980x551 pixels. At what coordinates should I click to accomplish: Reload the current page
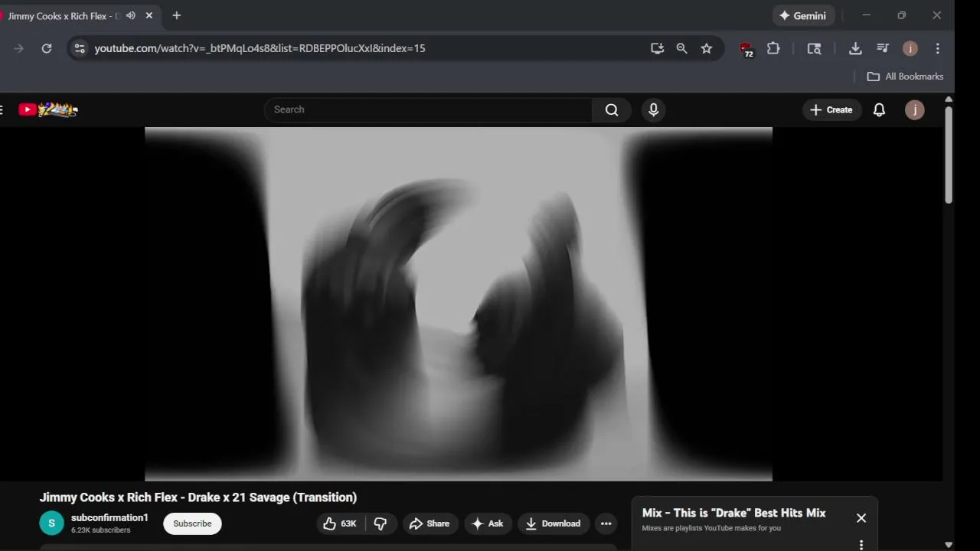pos(47,48)
